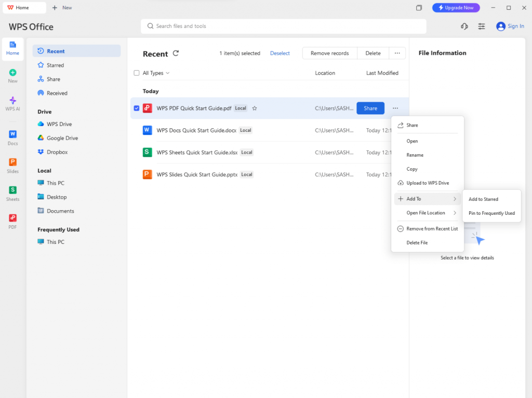This screenshot has width=532, height=398.
Task: Click the Upgrade Now button
Action: point(456,8)
